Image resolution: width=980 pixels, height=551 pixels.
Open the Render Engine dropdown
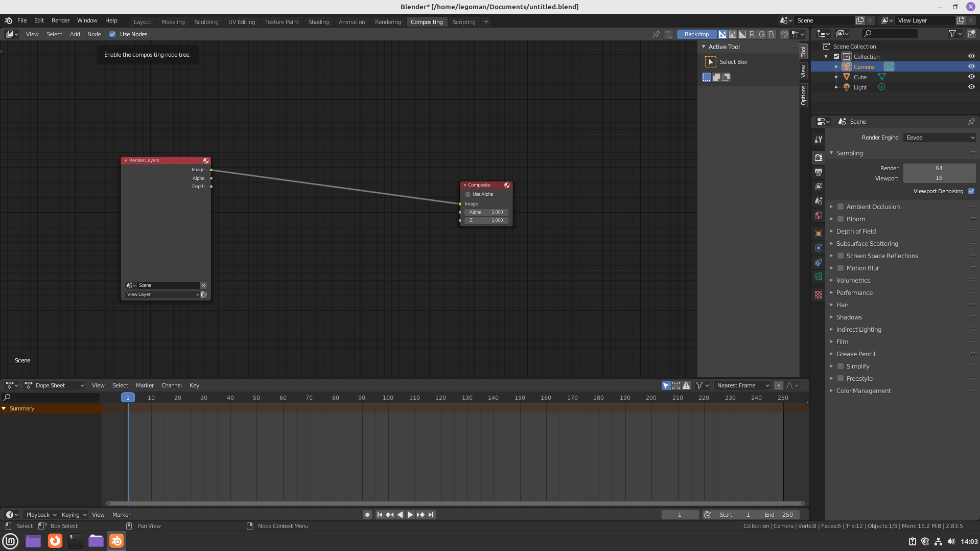coord(939,137)
